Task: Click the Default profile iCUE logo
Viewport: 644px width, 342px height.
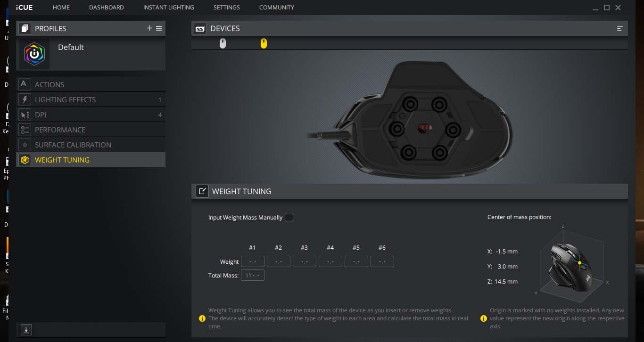Action: (34, 54)
